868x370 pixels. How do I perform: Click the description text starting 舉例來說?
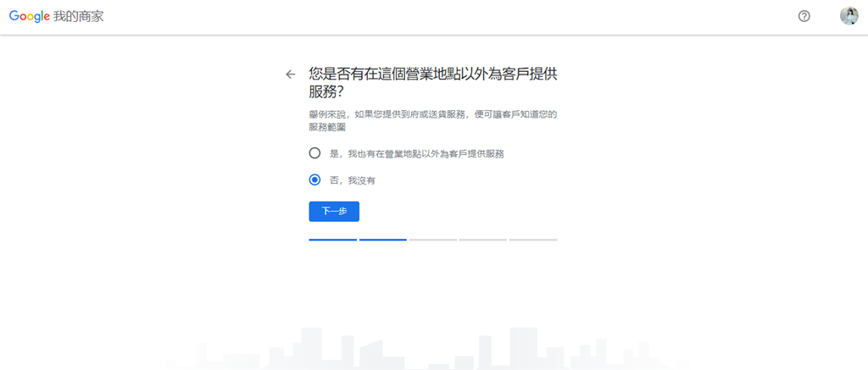[x=432, y=120]
